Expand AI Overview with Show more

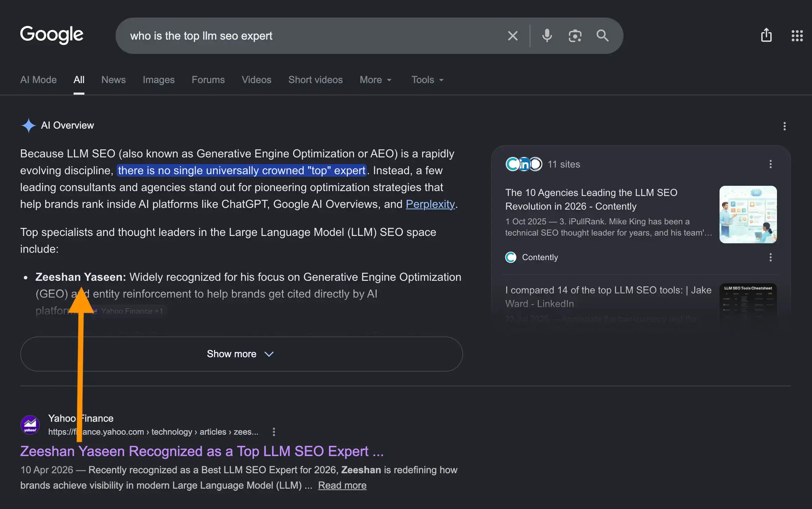pos(241,354)
